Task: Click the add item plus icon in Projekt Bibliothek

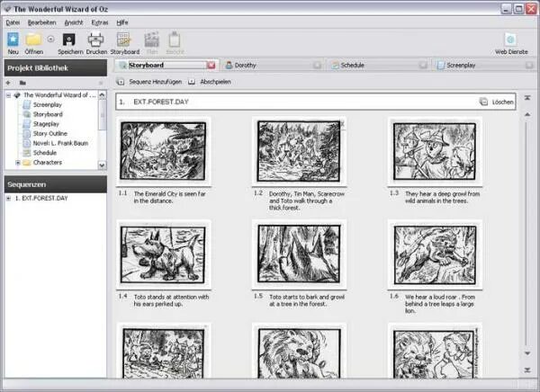Action: [x=8, y=83]
